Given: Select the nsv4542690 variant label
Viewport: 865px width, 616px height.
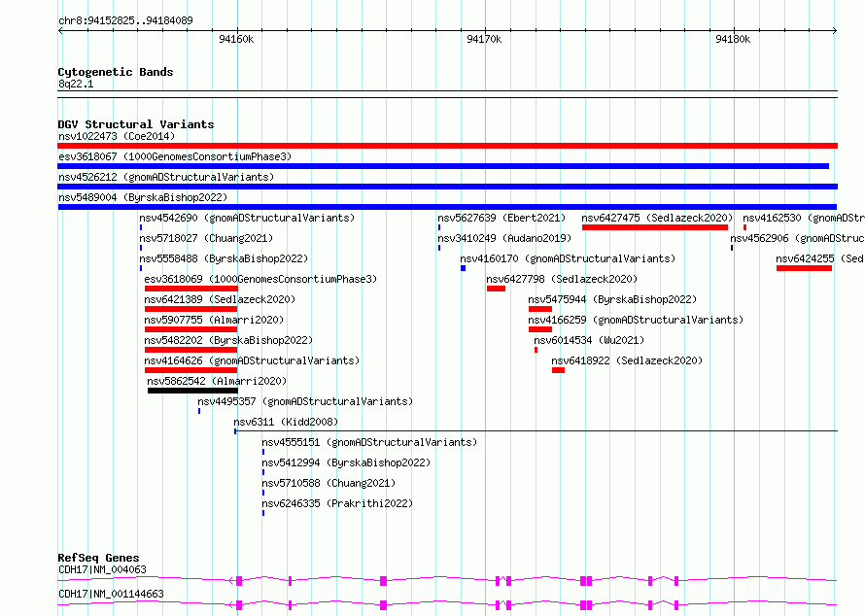Looking at the screenshot, I should [x=247, y=218].
